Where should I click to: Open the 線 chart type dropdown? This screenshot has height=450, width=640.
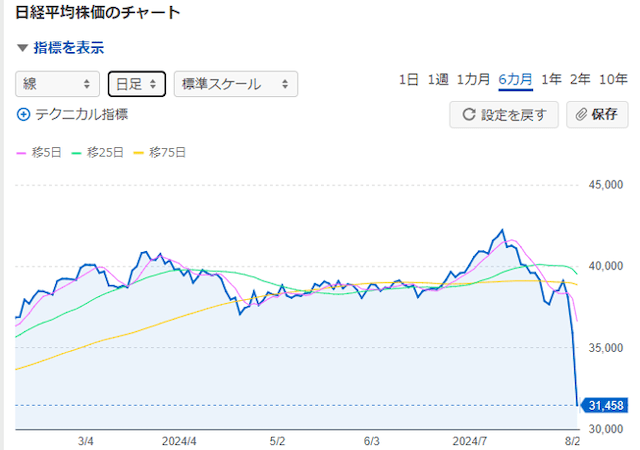[x=58, y=84]
